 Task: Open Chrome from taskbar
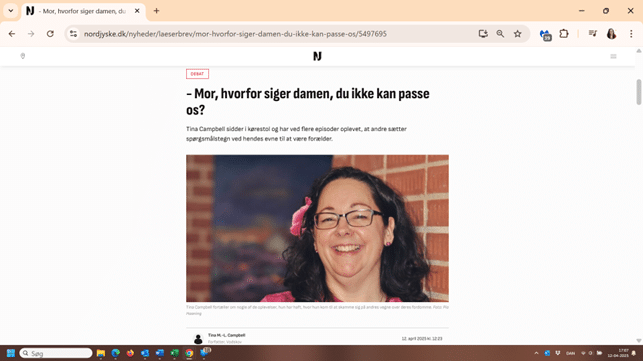point(189,353)
